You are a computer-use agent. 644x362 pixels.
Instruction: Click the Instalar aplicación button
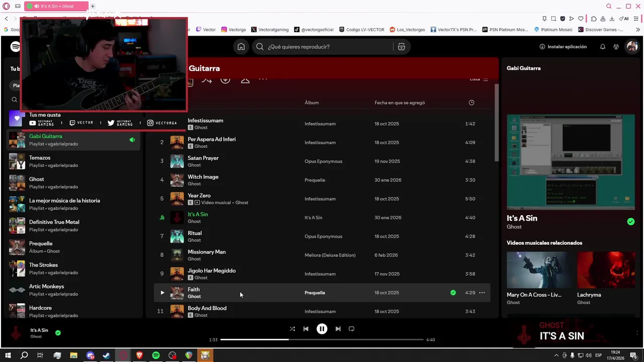[563, 47]
